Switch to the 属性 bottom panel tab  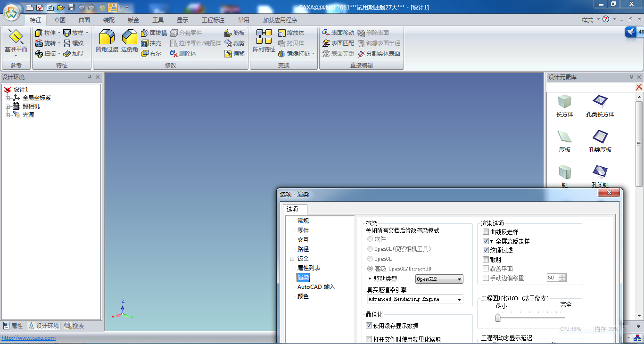point(13,326)
